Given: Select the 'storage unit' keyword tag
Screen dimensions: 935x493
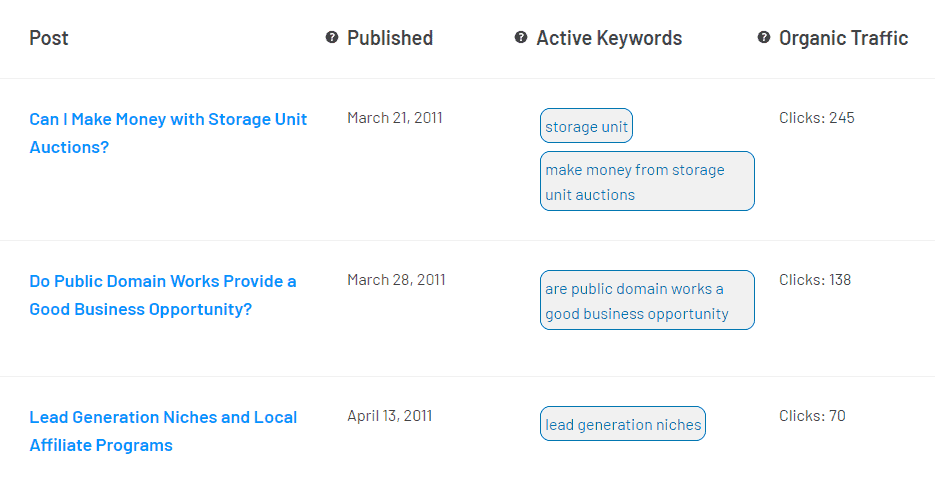Looking at the screenshot, I should coord(586,126).
